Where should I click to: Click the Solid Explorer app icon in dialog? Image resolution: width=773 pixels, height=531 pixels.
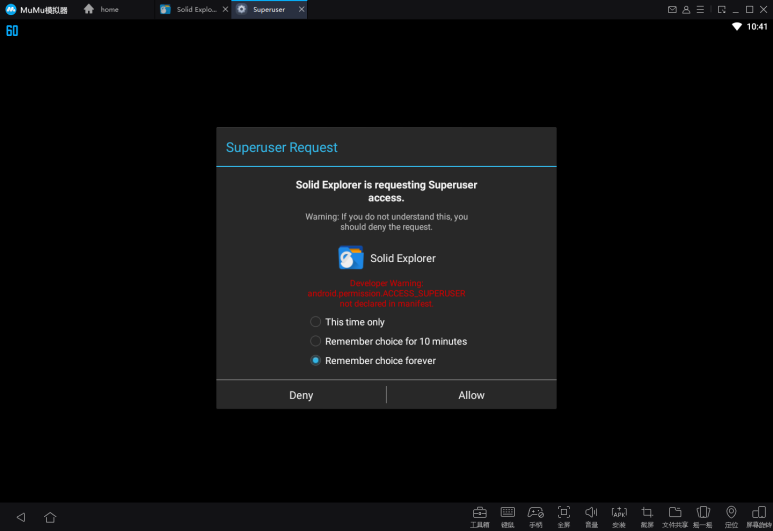(351, 257)
